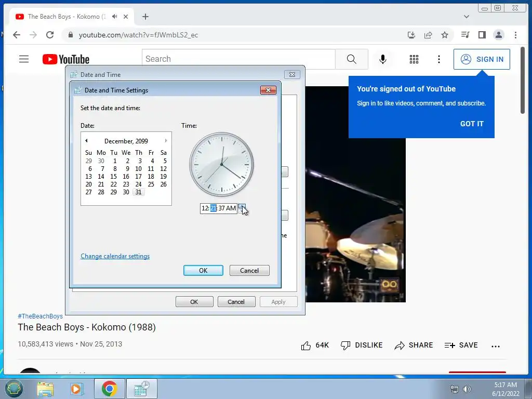The height and width of the screenshot is (399, 532).
Task: Click the December, 2099 calendar header
Action: click(x=126, y=141)
